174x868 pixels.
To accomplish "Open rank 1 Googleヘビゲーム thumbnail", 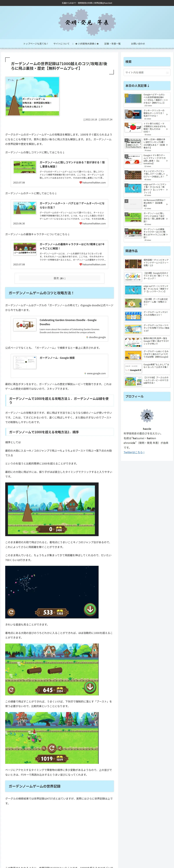I will 133,98.
